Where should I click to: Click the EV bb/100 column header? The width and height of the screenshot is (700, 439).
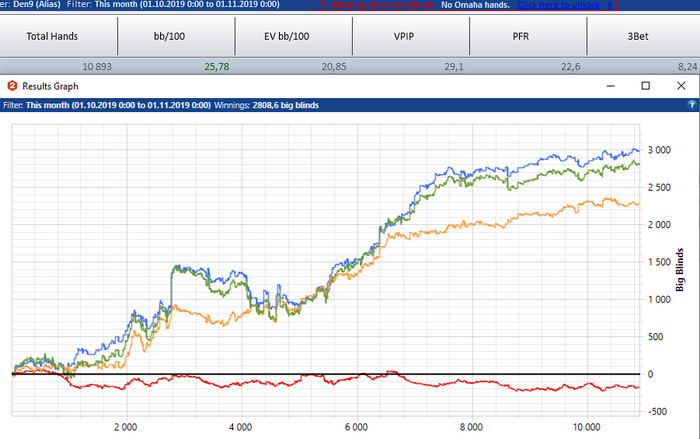pyautogui.click(x=293, y=36)
